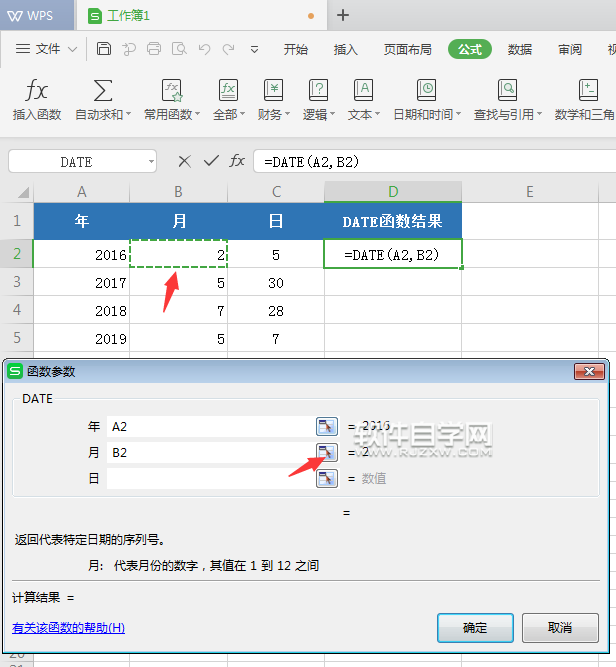Image resolution: width=616 pixels, height=667 pixels.
Task: Click cell A3 containing 2017
Action: [82, 282]
